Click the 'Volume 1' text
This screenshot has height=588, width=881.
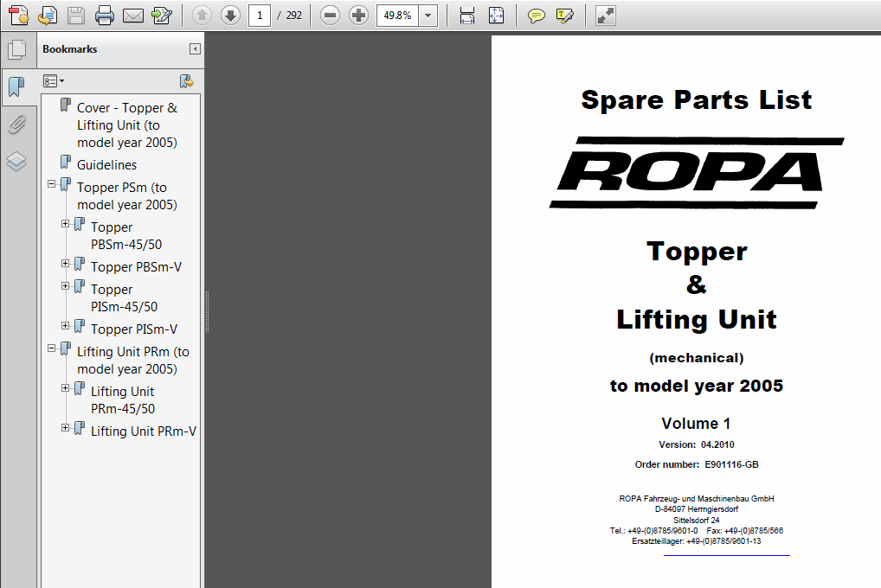696,424
